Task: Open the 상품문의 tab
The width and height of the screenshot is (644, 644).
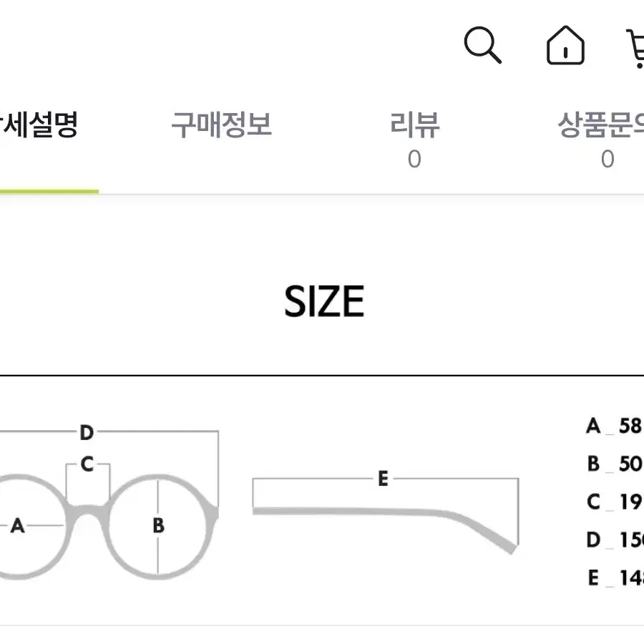Action: pyautogui.click(x=601, y=125)
